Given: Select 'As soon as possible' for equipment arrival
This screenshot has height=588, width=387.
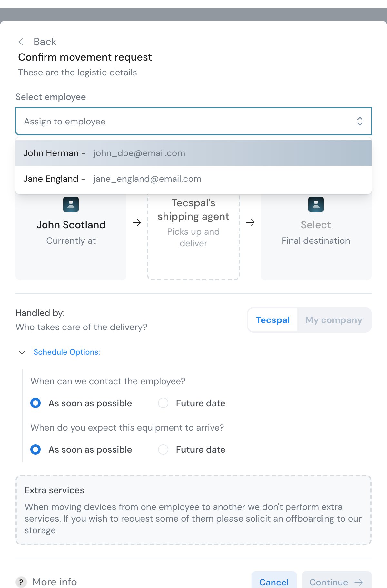Looking at the screenshot, I should point(35,449).
